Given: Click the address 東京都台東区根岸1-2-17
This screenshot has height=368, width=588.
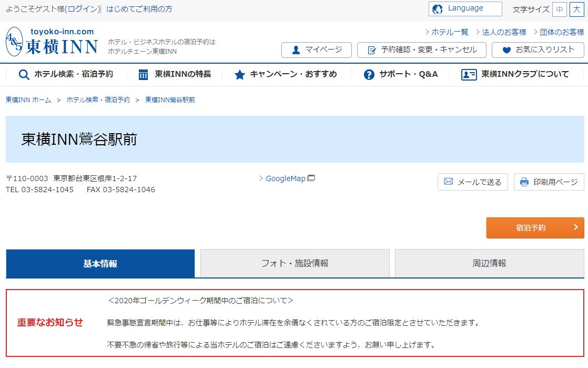Looking at the screenshot, I should coord(95,179).
